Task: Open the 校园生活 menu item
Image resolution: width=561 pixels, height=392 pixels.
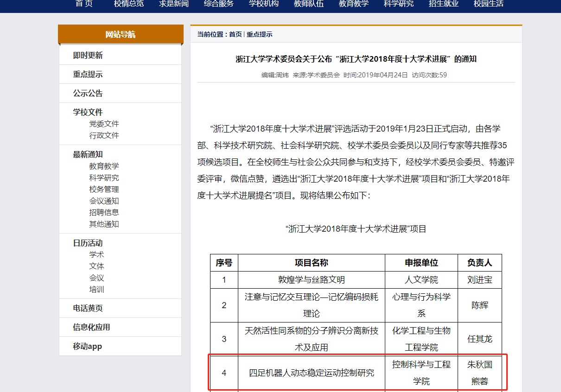Action: pos(489,4)
